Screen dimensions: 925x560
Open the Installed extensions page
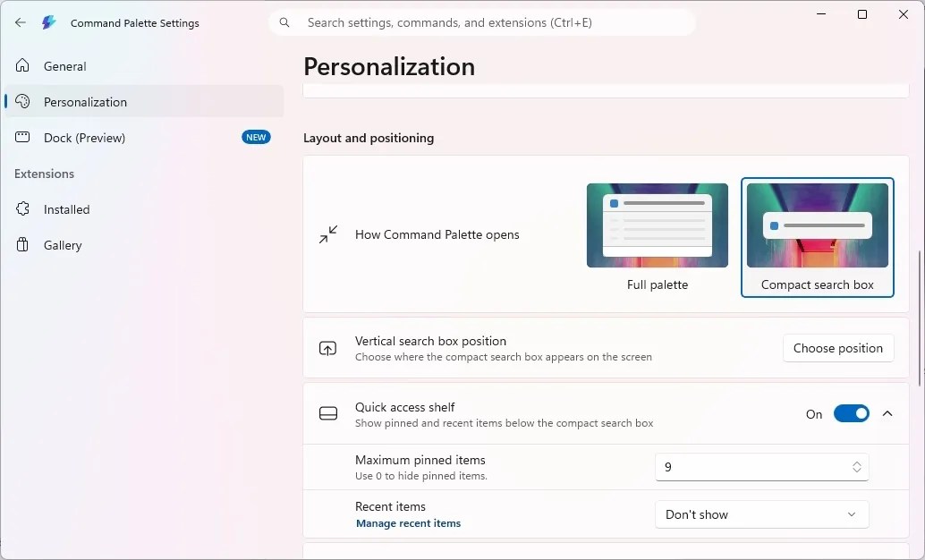point(144,209)
